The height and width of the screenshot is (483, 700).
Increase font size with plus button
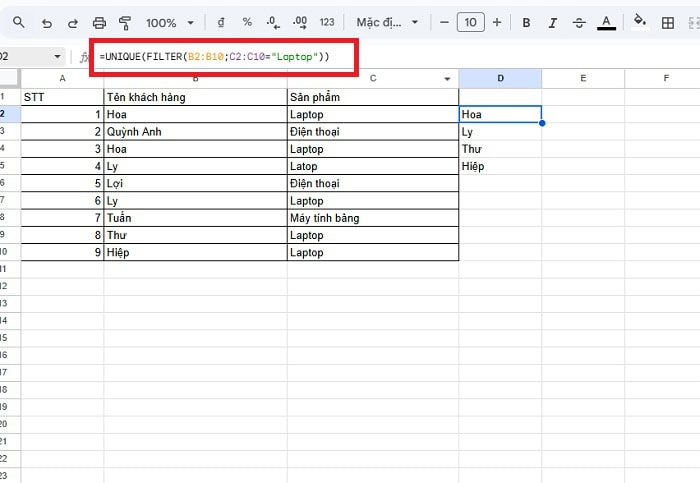497,22
